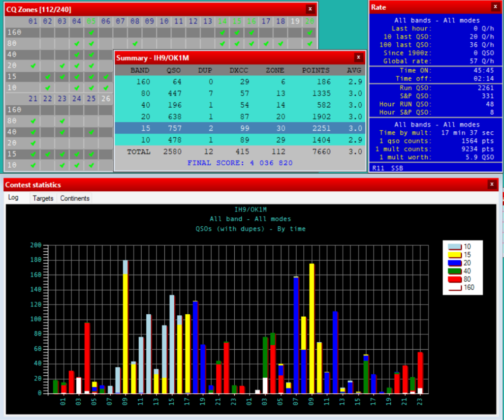Click the Time by mult line
Screen dimensions: 504x420
(x=437, y=133)
